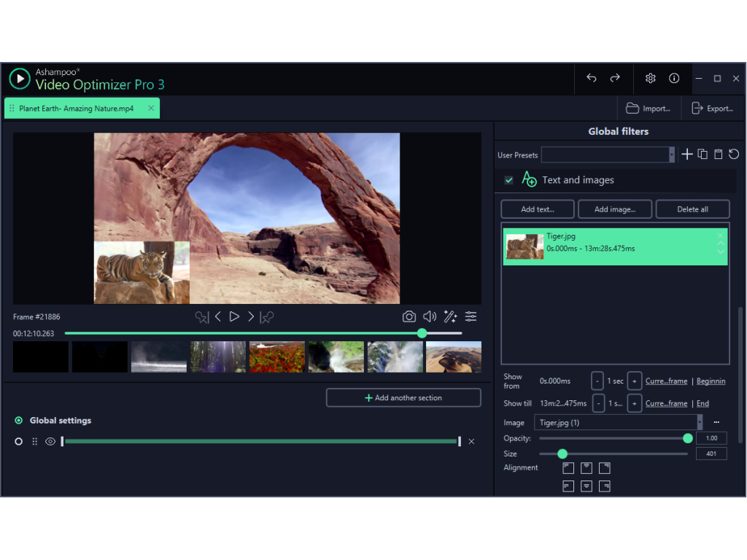
Task: Open the User Presets dropdown
Action: point(671,155)
